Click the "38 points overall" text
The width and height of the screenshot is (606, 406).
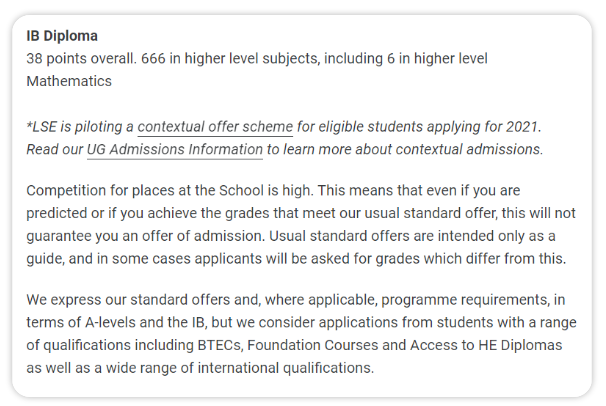[x=81, y=59]
